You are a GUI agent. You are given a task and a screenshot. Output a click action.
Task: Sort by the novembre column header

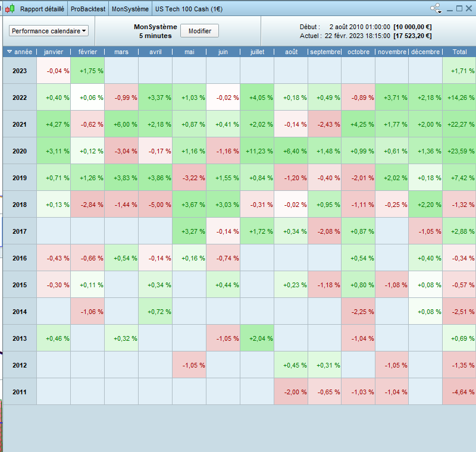pyautogui.click(x=392, y=52)
